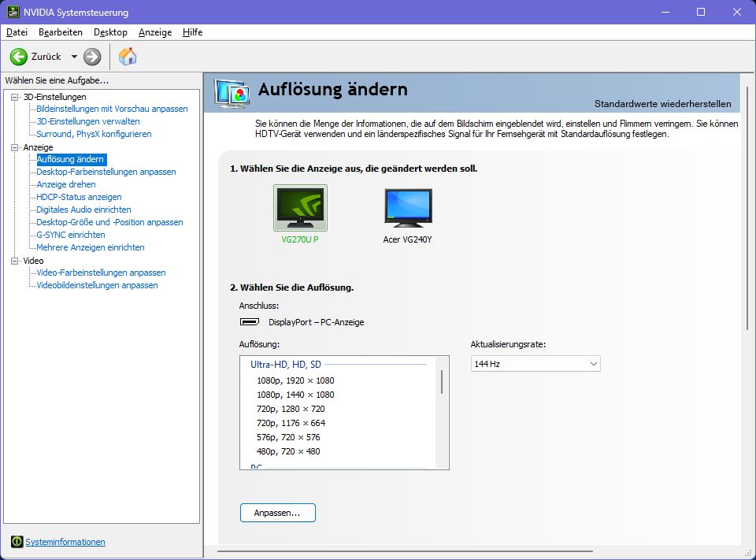Open the Zurück history dropdown arrow
The height and width of the screenshot is (560, 756).
74,57
